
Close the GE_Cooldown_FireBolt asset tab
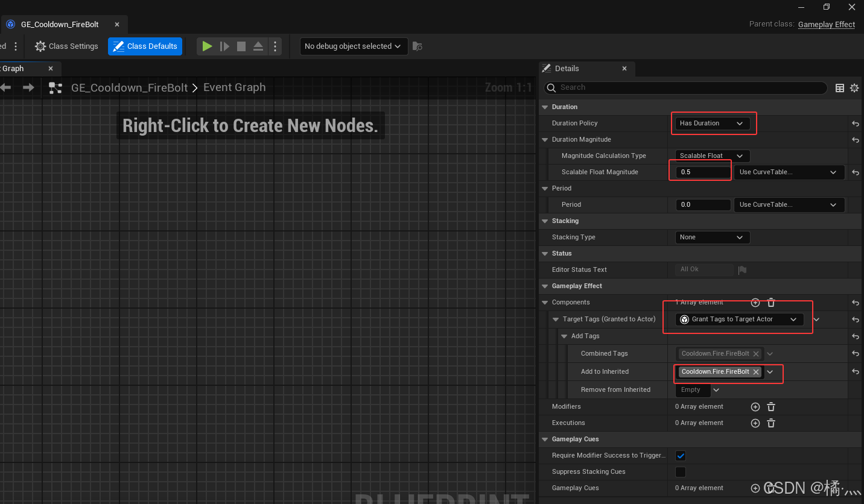[117, 25]
